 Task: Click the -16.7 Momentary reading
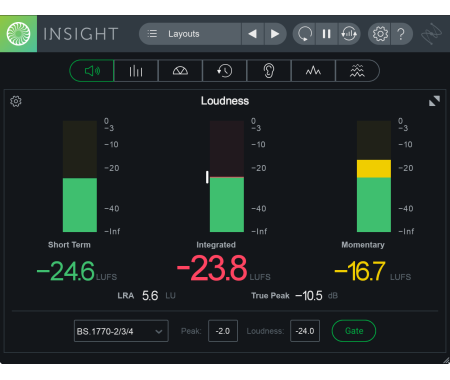pos(360,271)
